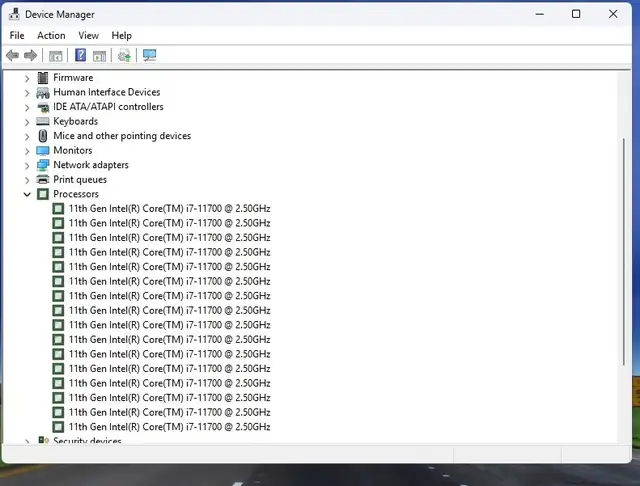The height and width of the screenshot is (486, 640).
Task: Click the Update driver toolbar icon
Action: tap(124, 55)
